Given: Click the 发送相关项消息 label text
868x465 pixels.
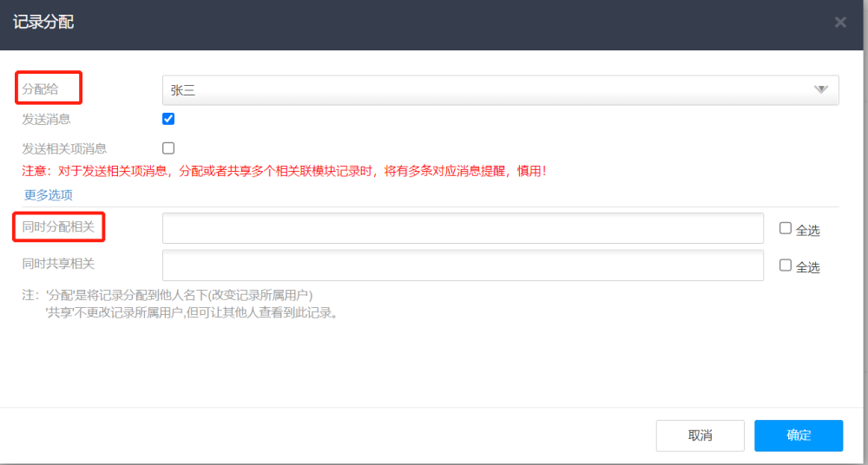Looking at the screenshot, I should [x=64, y=148].
